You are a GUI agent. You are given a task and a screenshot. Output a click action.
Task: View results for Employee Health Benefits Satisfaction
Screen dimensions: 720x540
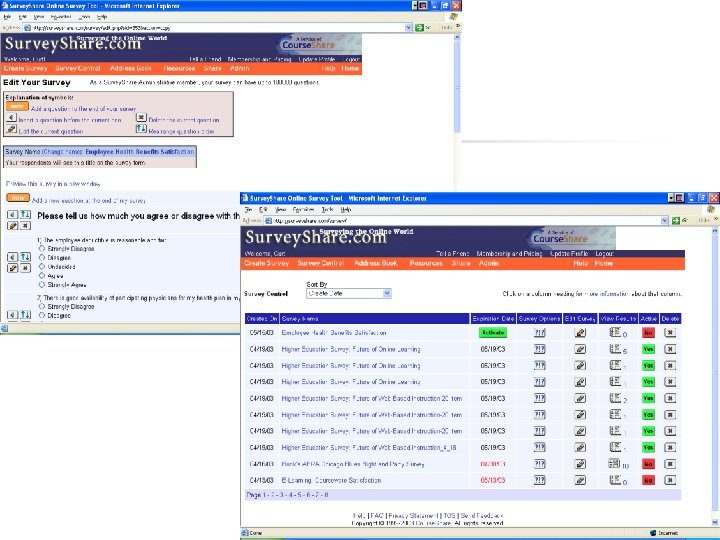(615, 332)
